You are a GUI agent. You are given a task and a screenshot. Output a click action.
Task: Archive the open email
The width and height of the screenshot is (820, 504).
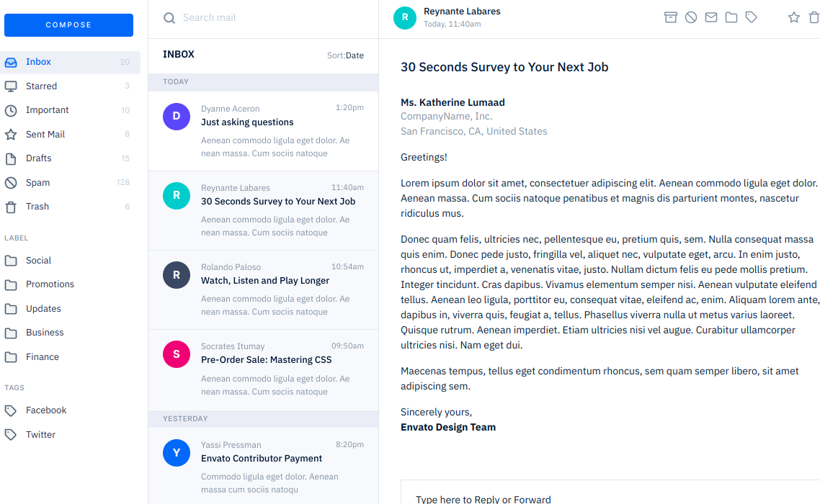coord(671,17)
